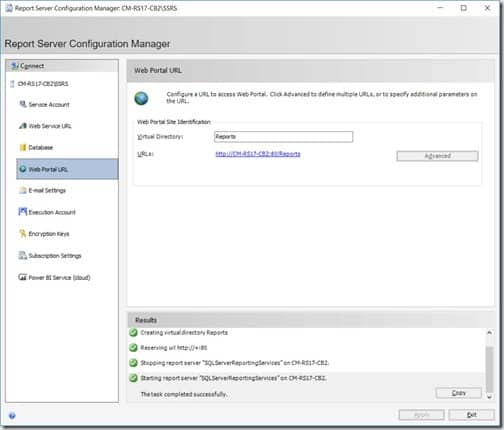Screen dimensions: 504x430
Task: Click the green check next to Creating virtual directory
Action: coord(133,333)
